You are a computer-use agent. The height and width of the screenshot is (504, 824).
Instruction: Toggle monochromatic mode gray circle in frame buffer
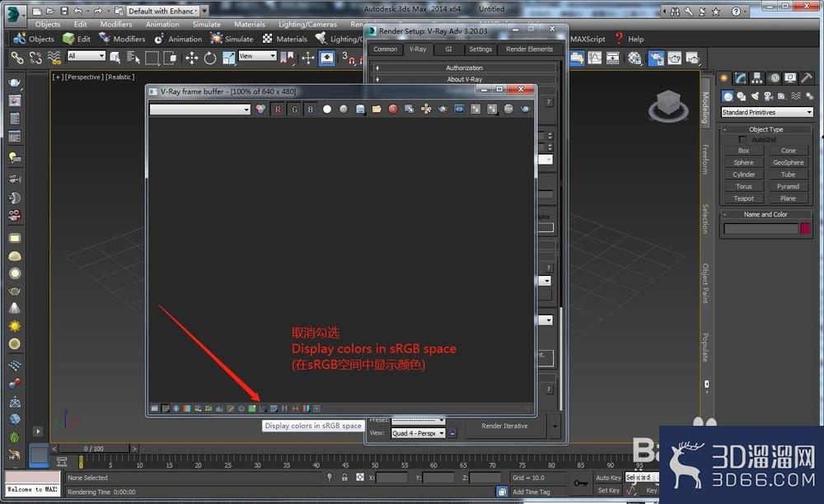tap(343, 110)
